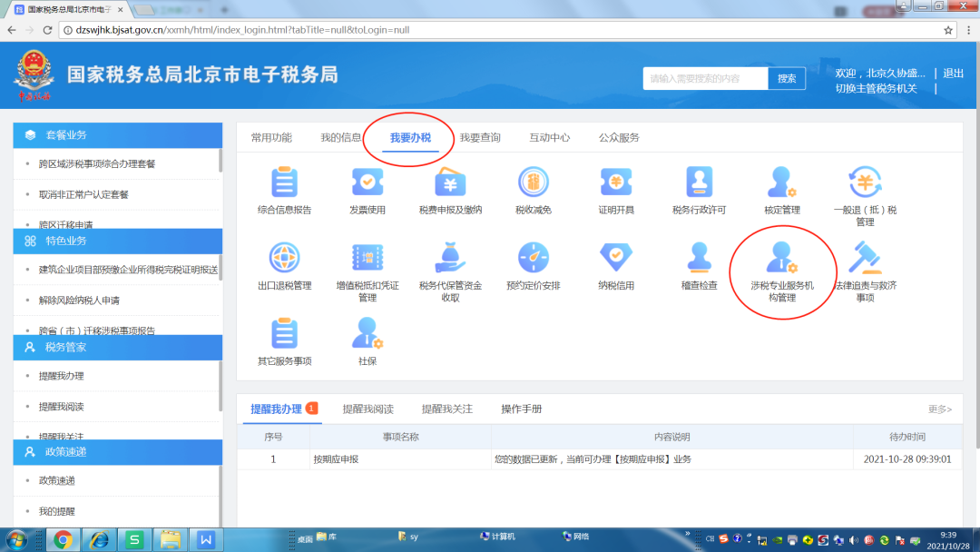Open the 法律追责与救济事项 icon
This screenshot has width=980, height=552.
(865, 258)
